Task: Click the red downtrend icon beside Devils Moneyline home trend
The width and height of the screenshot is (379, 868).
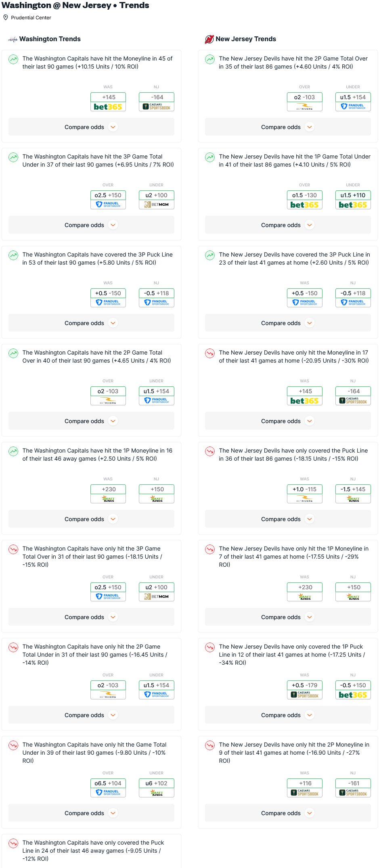Action: pos(210,353)
